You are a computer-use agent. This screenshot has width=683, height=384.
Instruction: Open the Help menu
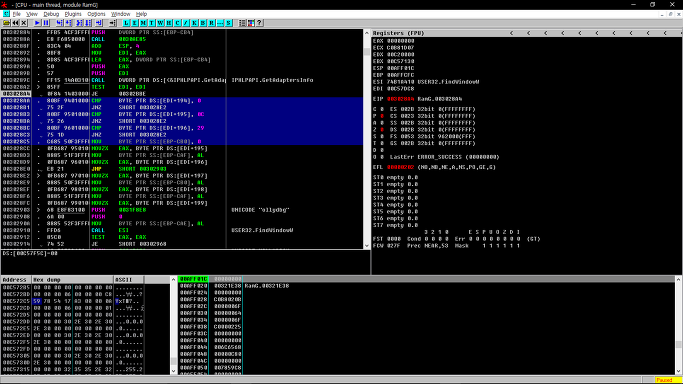141,14
